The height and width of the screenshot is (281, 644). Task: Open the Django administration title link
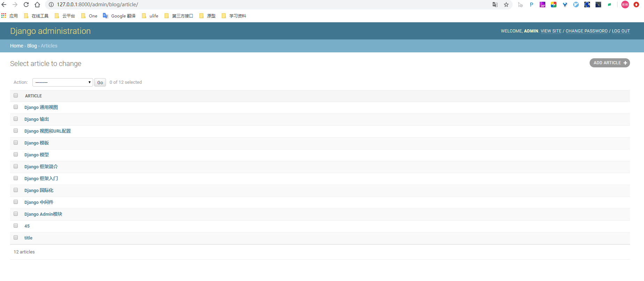[x=51, y=31]
